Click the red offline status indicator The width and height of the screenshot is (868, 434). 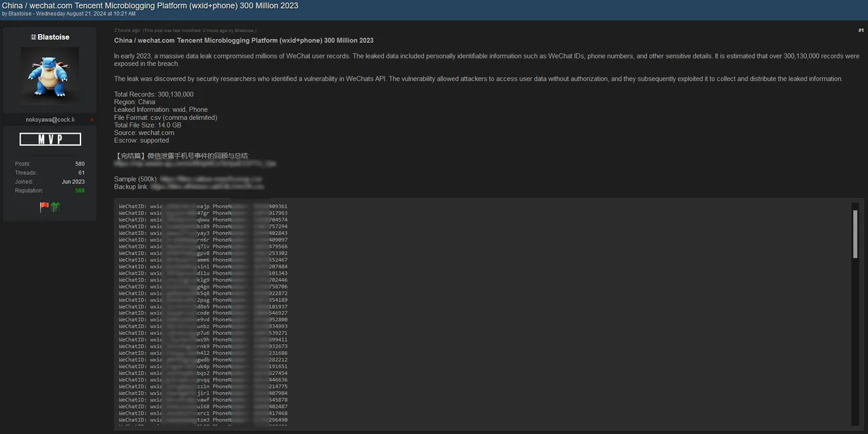[92, 120]
